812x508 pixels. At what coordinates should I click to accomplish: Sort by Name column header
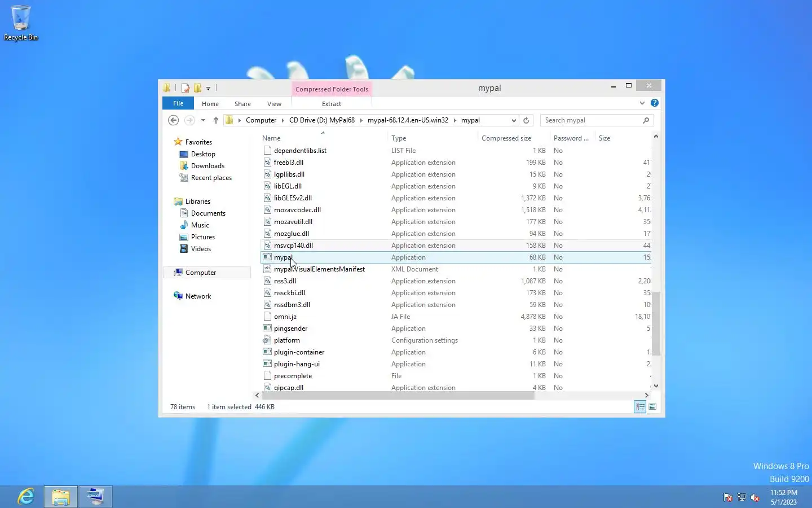click(x=323, y=138)
